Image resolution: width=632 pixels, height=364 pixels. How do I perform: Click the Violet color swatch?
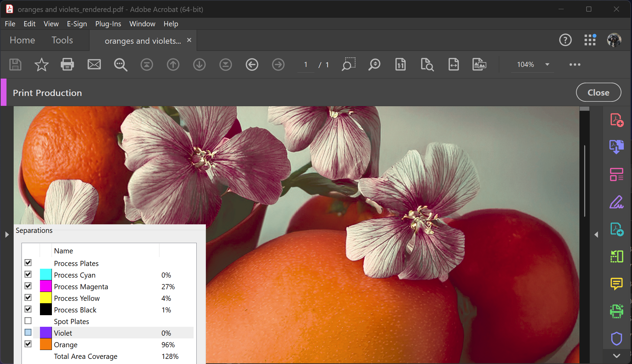[x=46, y=333]
